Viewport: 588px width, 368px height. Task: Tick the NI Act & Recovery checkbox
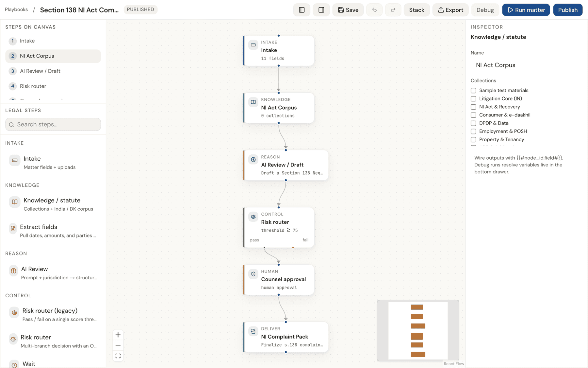(473, 107)
